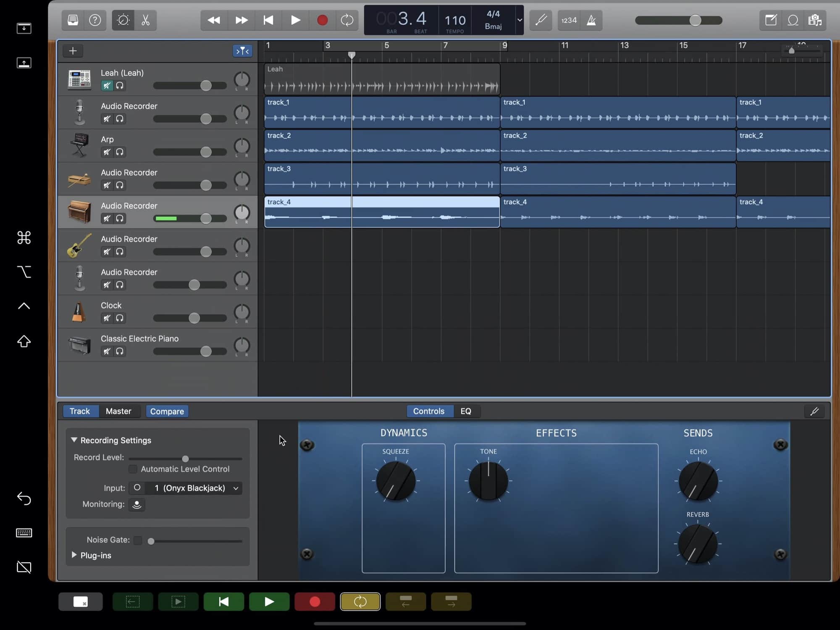Viewport: 840px width, 630px height.
Task: Adjust the master volume slider
Action: tap(695, 20)
